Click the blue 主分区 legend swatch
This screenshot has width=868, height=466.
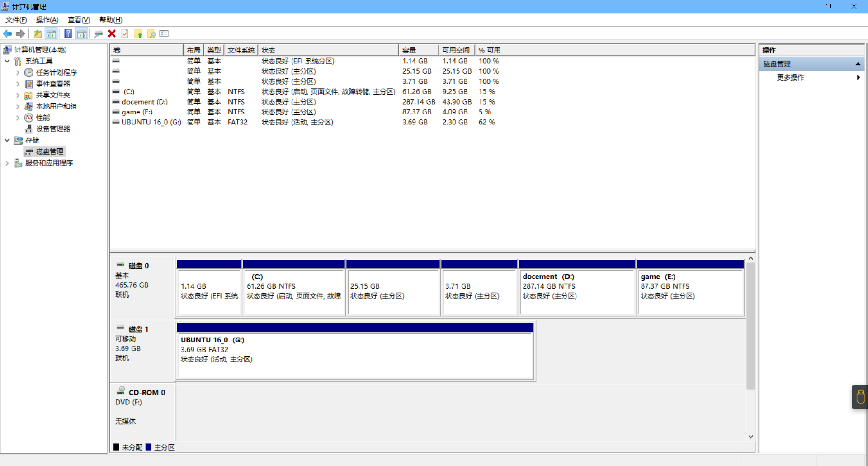point(148,447)
